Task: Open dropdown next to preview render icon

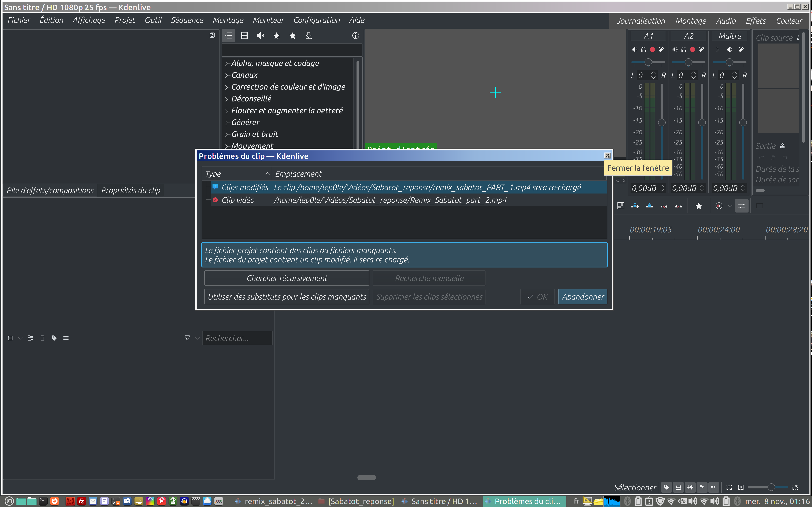Action: pos(730,206)
